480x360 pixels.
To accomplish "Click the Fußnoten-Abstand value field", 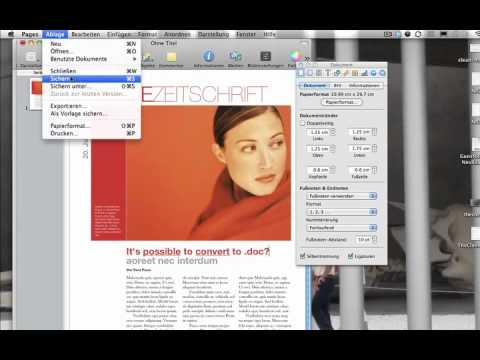I will [x=363, y=239].
